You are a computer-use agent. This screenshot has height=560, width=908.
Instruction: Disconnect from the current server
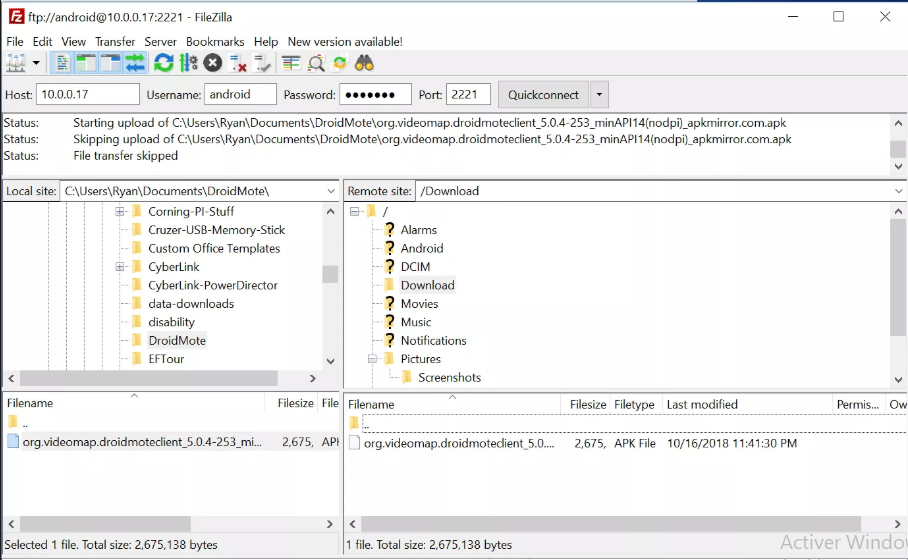(237, 63)
